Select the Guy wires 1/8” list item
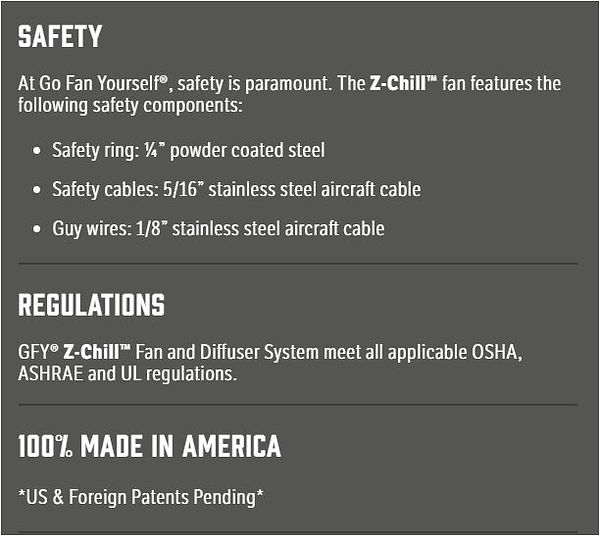The image size is (600, 536). pyautogui.click(x=218, y=229)
